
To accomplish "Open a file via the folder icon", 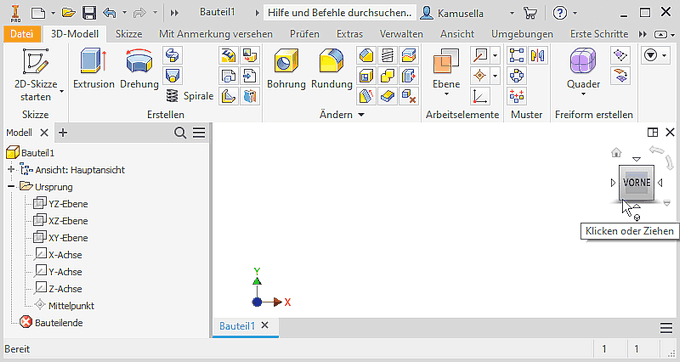I will [x=69, y=13].
